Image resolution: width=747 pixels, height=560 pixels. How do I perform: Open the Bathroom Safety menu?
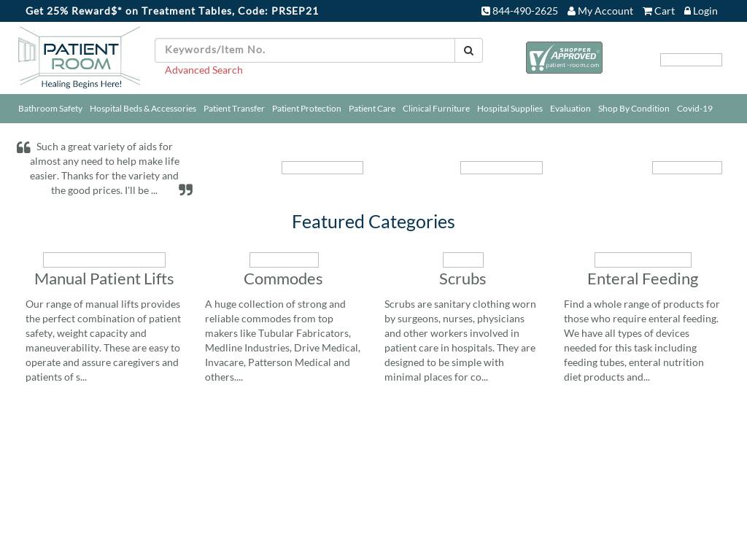[50, 109]
